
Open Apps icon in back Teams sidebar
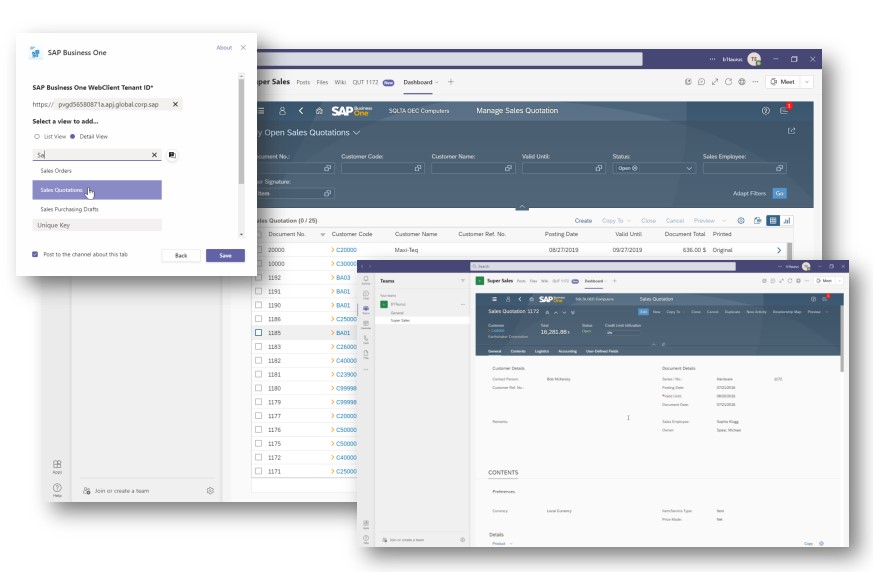57,467
